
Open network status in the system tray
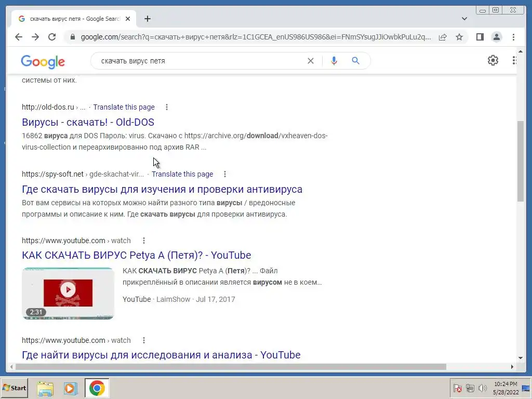470,388
